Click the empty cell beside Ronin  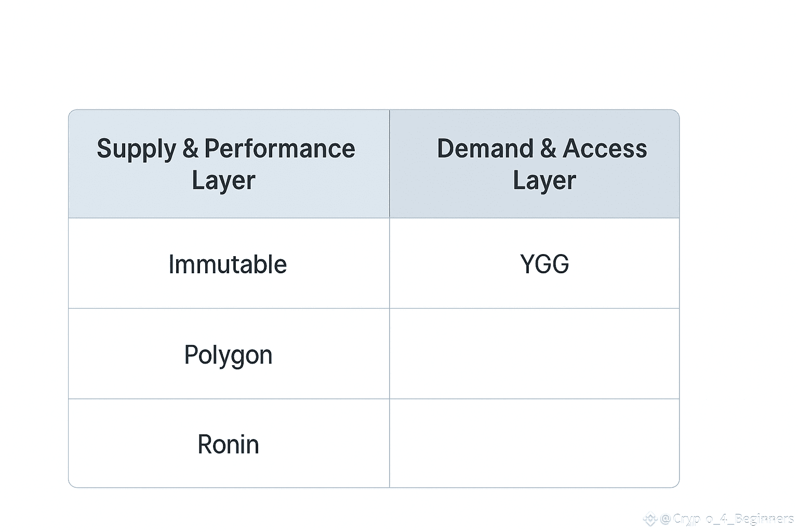tap(534, 443)
